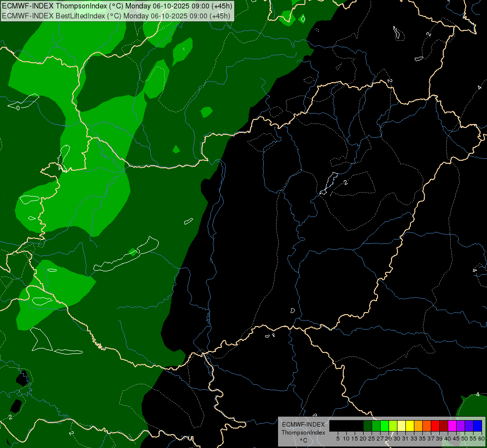Screen dimensions: 487x448
Task: Click the orange-red 35–37 legend swatch
Action: coord(427,426)
